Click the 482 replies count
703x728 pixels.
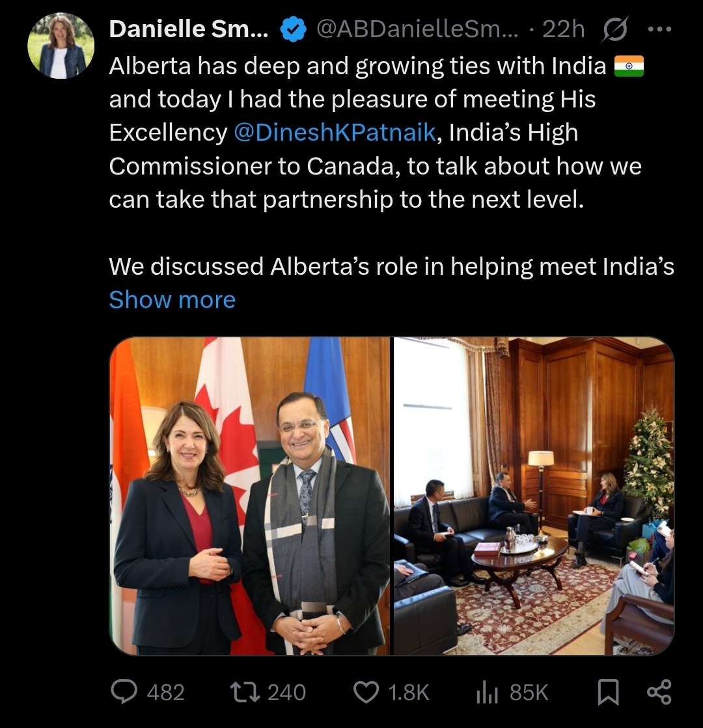point(165,692)
